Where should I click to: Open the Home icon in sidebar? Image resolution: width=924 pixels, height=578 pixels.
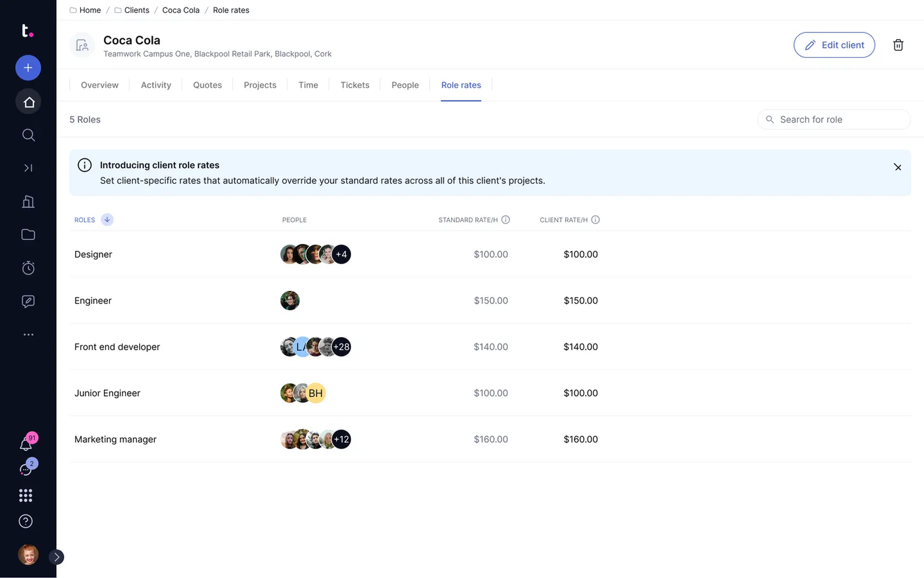coord(28,102)
